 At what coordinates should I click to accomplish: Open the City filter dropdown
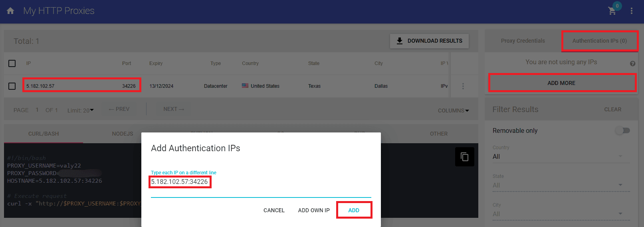[x=561, y=214]
